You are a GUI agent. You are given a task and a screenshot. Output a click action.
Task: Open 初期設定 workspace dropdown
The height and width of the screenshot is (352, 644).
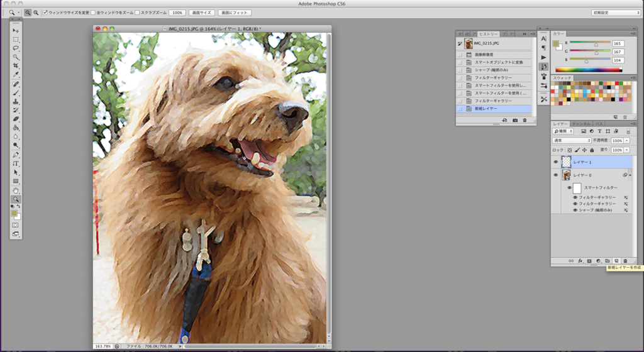[x=616, y=13]
